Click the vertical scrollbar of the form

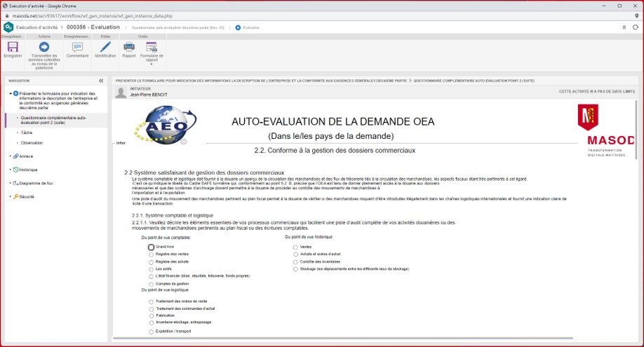[x=636, y=210]
